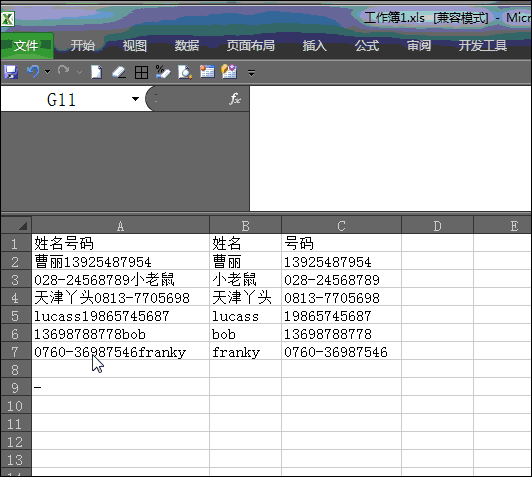Click cell C4 with 0813-7705698
Viewport: 532px width, 477px height.
pos(341,297)
